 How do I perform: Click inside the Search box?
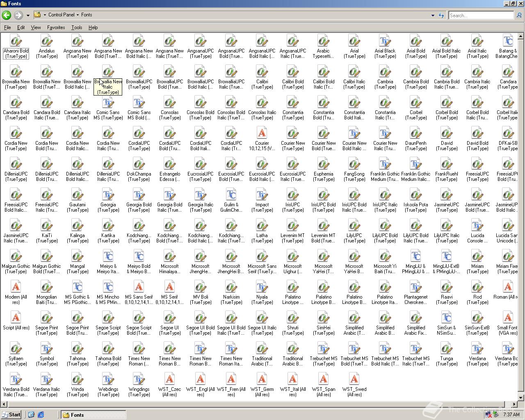pos(481,16)
